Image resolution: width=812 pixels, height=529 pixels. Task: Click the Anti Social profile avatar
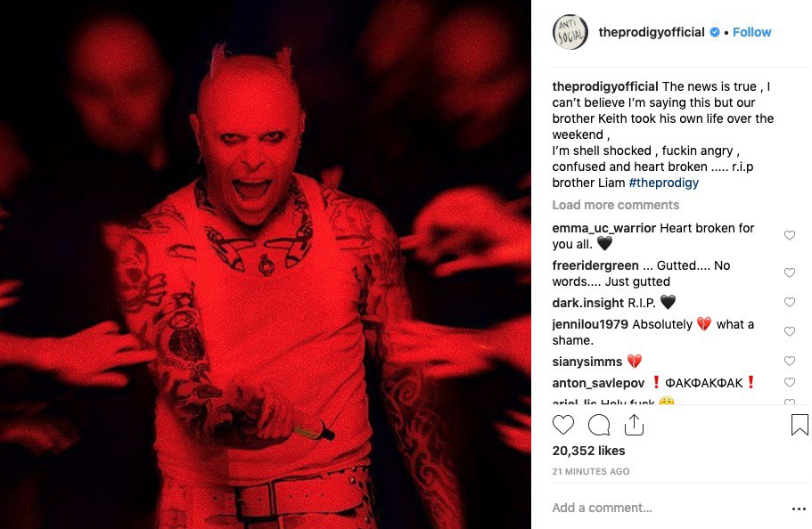(x=570, y=32)
